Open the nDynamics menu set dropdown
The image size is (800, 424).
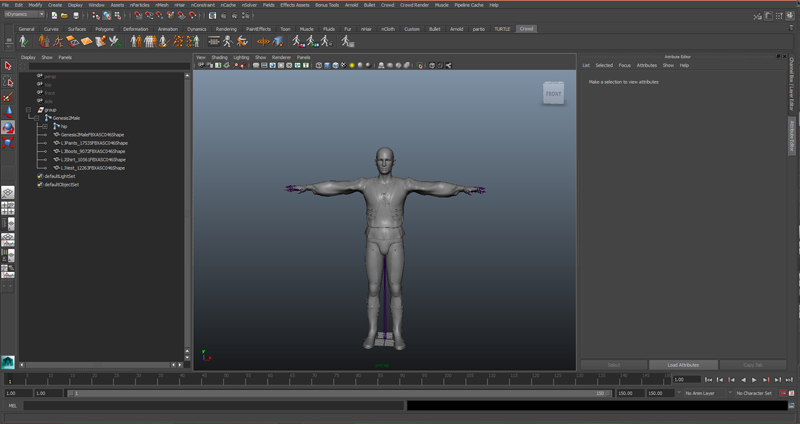[25, 15]
